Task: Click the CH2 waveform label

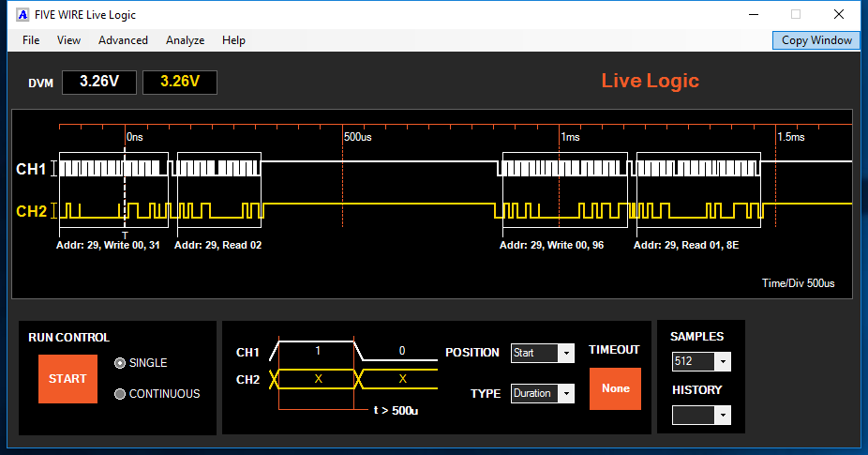Action: tap(31, 211)
